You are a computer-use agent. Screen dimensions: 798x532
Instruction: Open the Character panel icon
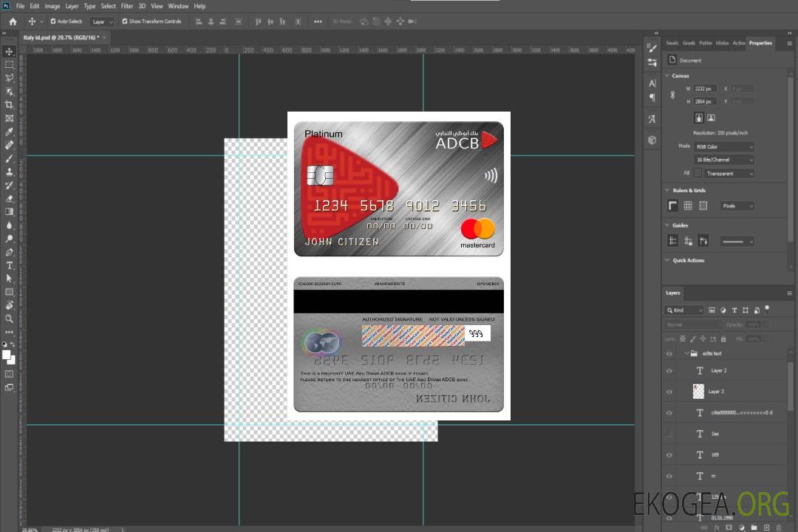coord(652,83)
